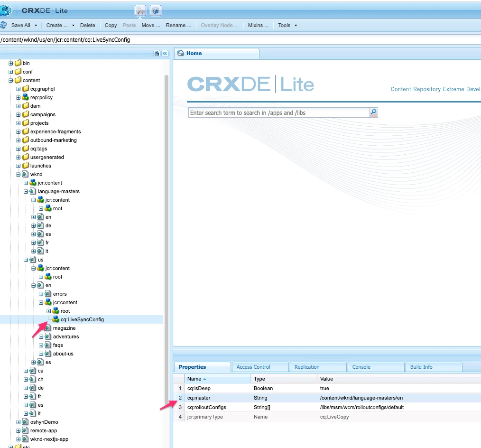Click the Mixins ... toolbar button
Screen dimensions: 481x448
tap(258, 26)
